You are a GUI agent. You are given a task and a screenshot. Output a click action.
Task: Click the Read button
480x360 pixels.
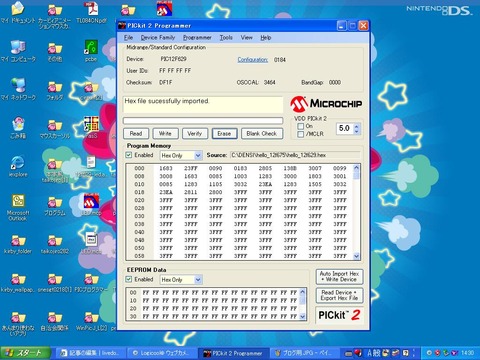coord(136,134)
